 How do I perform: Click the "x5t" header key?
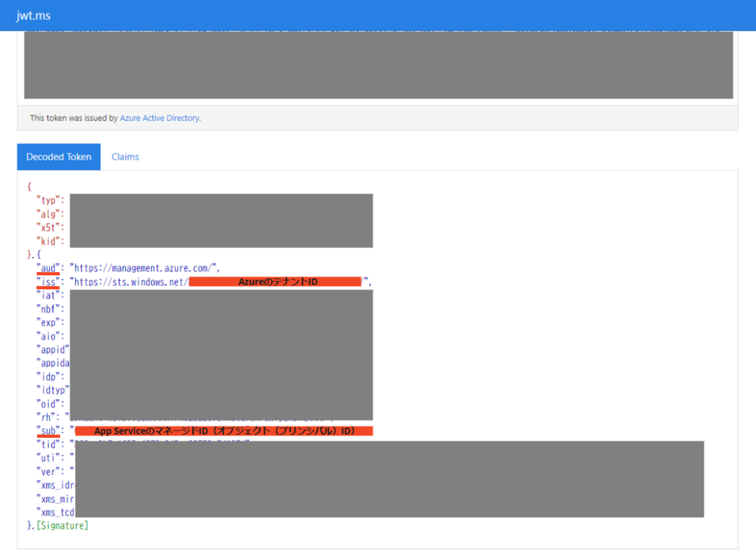point(48,227)
